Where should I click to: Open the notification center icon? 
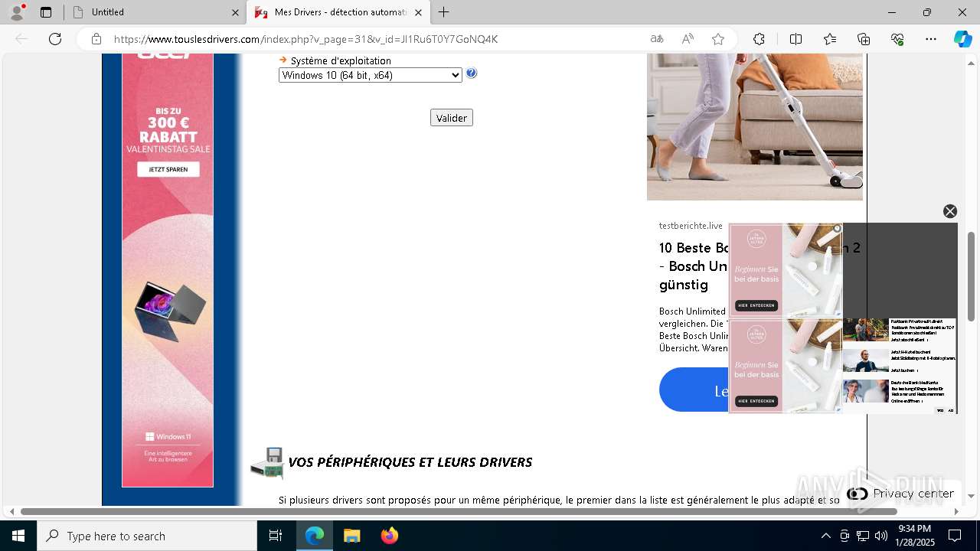click(x=955, y=536)
